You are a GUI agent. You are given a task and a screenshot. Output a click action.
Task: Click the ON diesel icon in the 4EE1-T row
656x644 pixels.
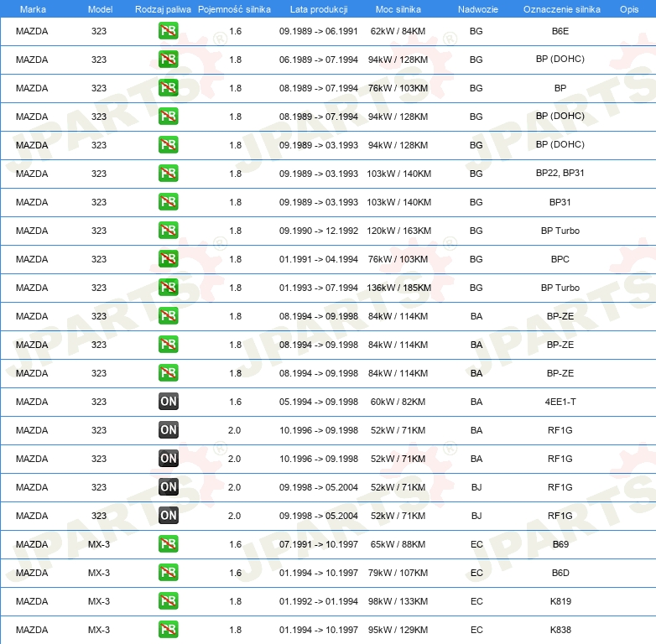click(168, 402)
